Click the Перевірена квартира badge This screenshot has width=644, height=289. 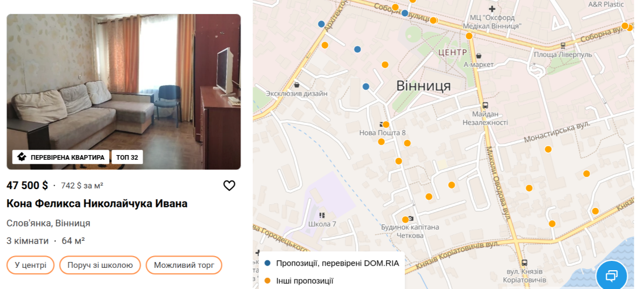[x=61, y=157]
